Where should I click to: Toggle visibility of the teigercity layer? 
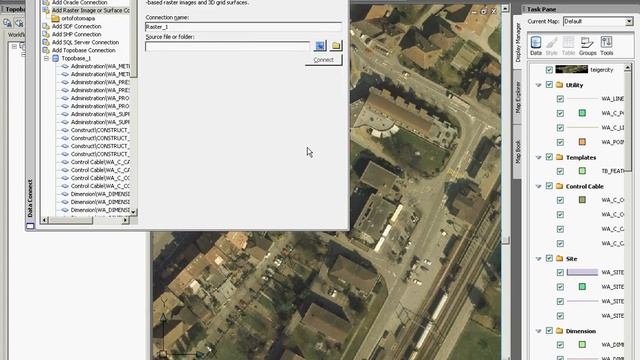coord(549,70)
